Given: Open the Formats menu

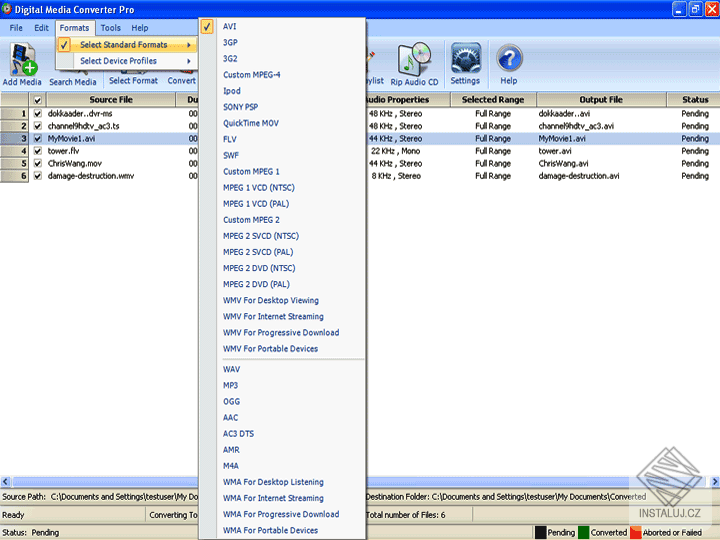Looking at the screenshot, I should tap(74, 28).
